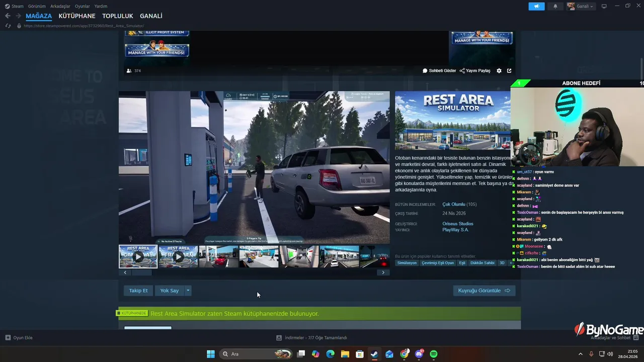The image size is (644, 362).
Task: Launch Microsoft Edge from taskbar
Action: [330, 354]
